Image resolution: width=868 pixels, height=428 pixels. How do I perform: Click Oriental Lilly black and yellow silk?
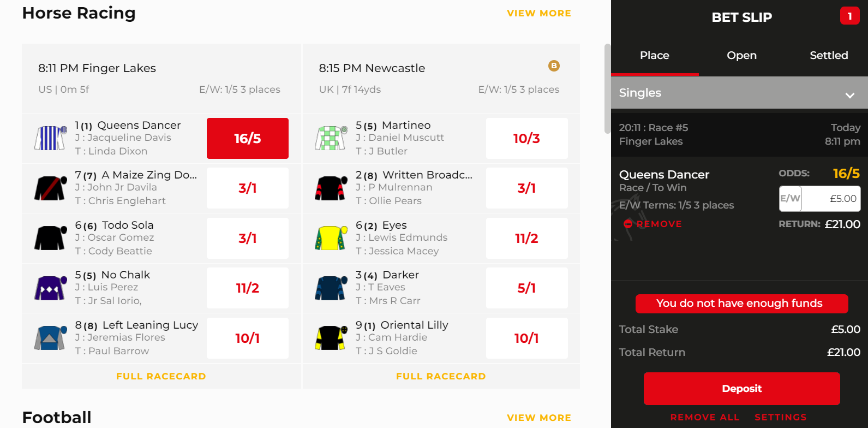point(331,338)
